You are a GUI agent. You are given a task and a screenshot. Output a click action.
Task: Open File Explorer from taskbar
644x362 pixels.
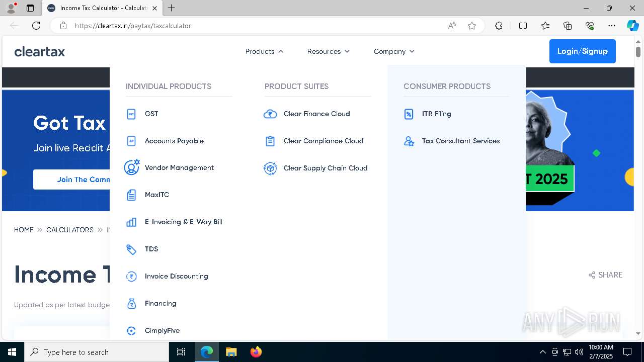pos(231,352)
